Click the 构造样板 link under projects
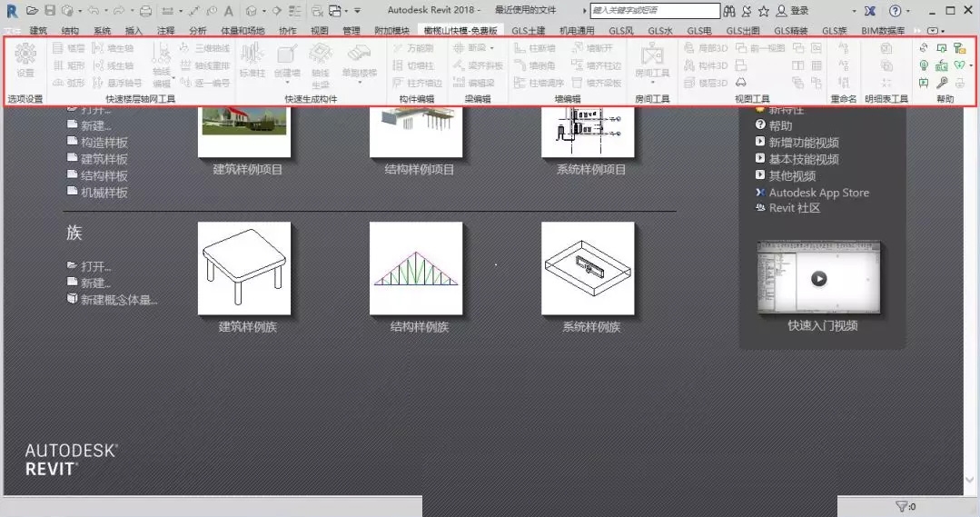The image size is (980, 517). [x=97, y=143]
